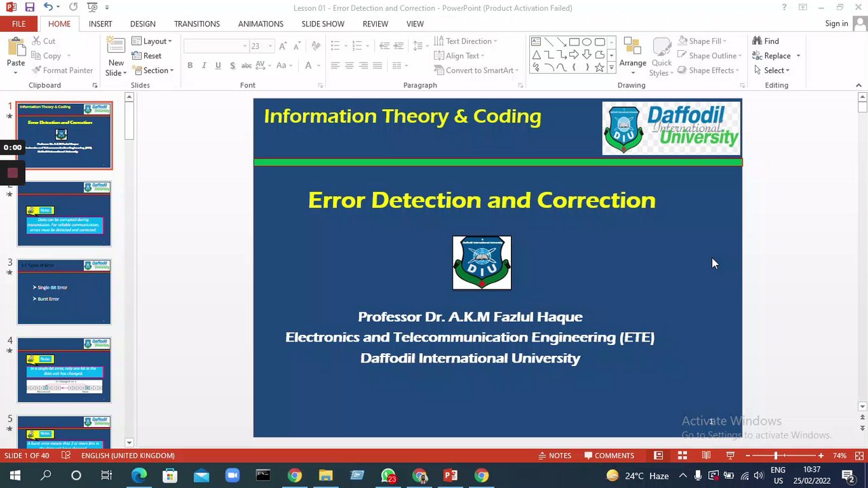Open the DESIGN ribbon tab
The height and width of the screenshot is (488, 868).
[x=142, y=24]
